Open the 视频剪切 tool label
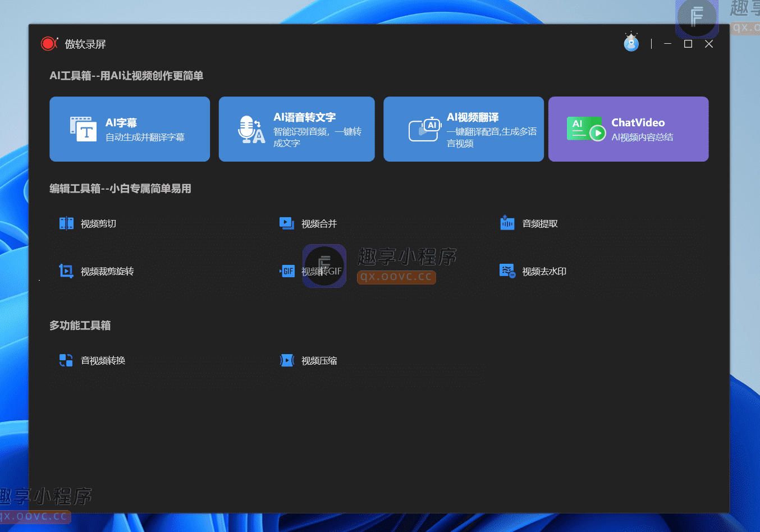This screenshot has height=532, width=760. point(98,224)
